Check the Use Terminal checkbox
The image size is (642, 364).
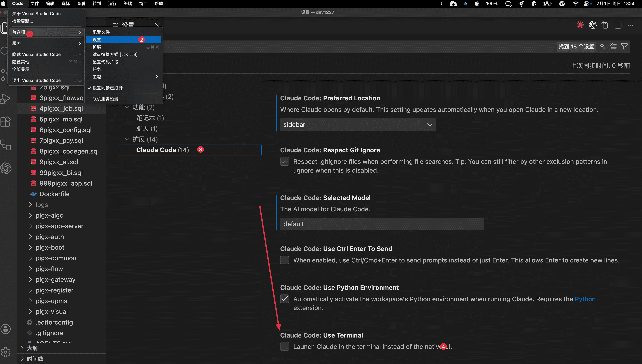[x=284, y=346]
